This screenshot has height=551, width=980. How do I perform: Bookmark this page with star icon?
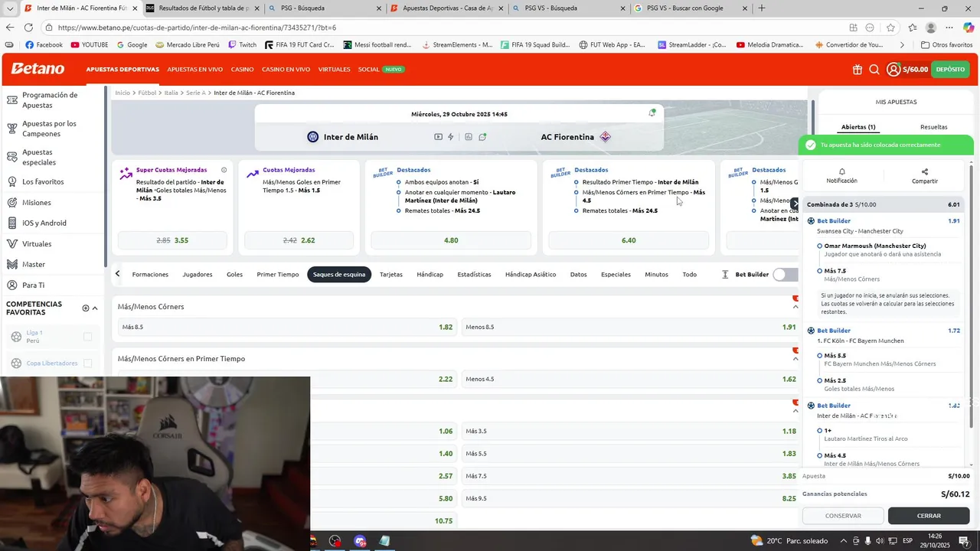pos(890,28)
